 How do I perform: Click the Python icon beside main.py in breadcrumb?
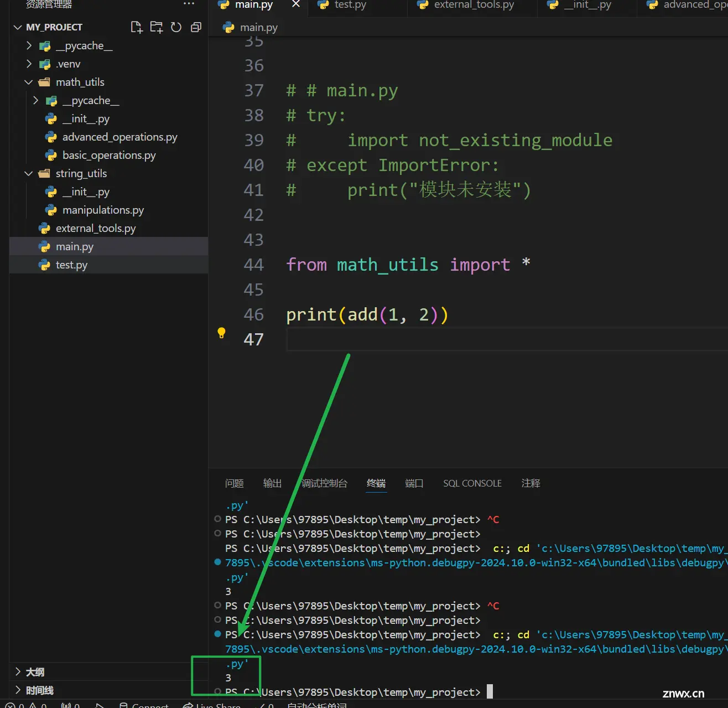228,27
